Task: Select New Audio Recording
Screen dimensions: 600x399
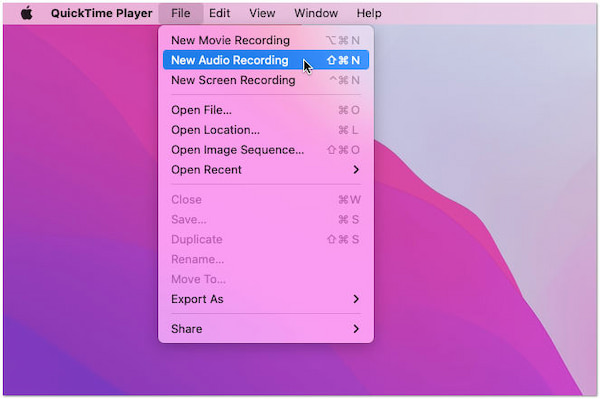Action: 266,60
